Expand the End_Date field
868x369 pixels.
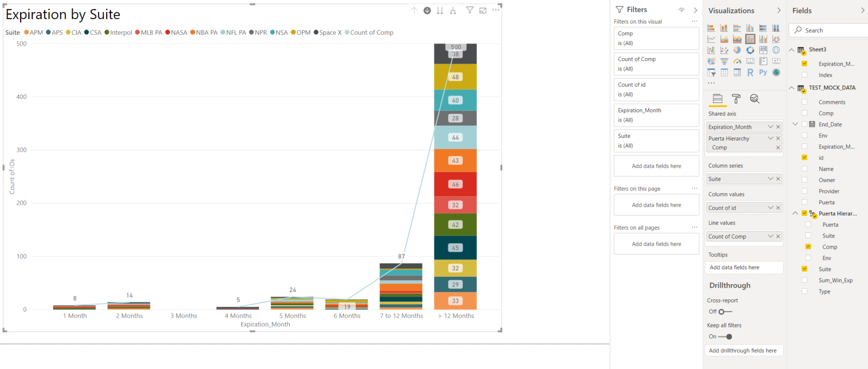[x=795, y=124]
